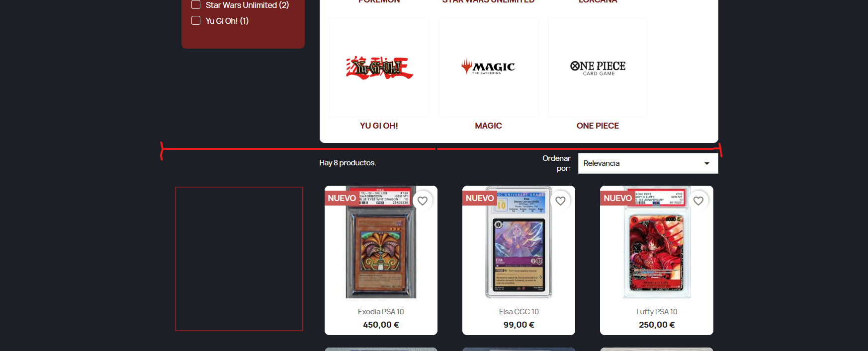
Task: Add Exodia PSA 10 to wishlist heart
Action: click(423, 201)
